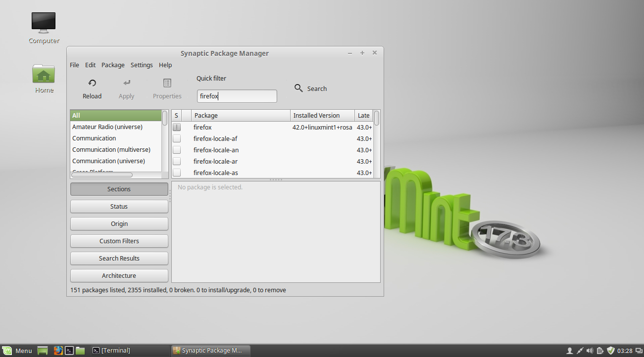Click the battery power tray icon

point(600,351)
